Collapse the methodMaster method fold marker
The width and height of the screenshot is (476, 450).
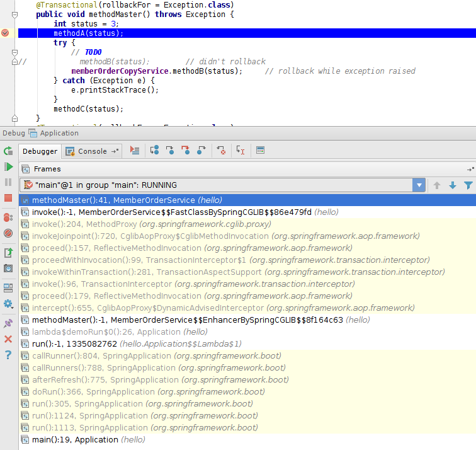[x=14, y=14]
